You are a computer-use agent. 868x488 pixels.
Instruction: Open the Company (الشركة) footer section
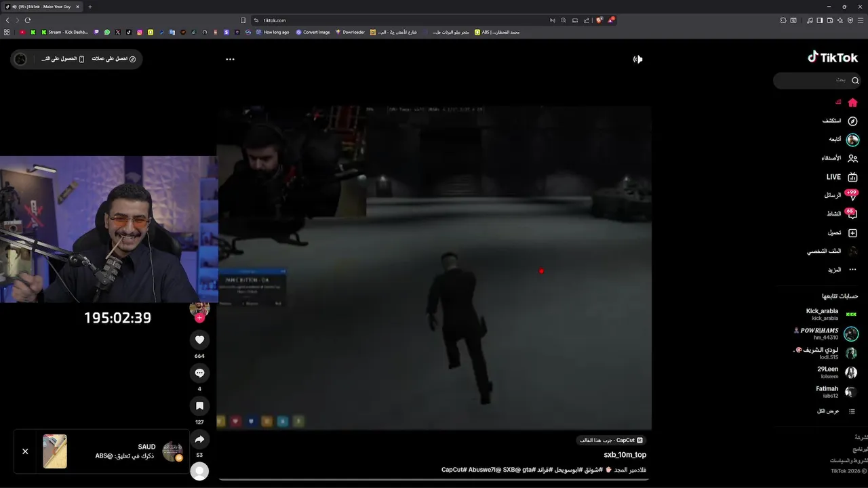[x=860, y=438]
